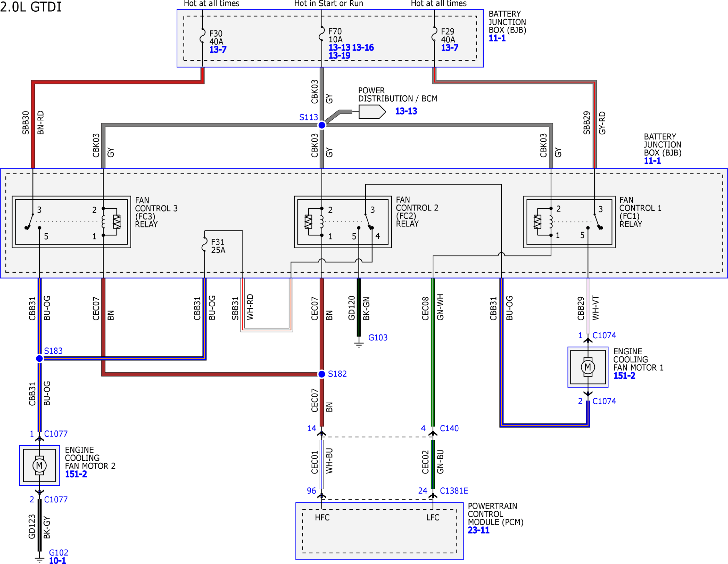Follow the 13-13 Power Distribution link
This screenshot has width=728, height=564.
pos(406,111)
